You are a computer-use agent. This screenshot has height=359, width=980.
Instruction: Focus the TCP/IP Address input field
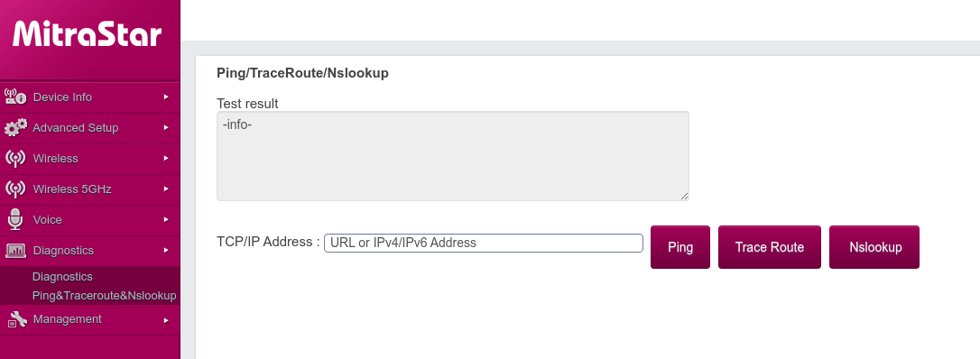pos(484,243)
